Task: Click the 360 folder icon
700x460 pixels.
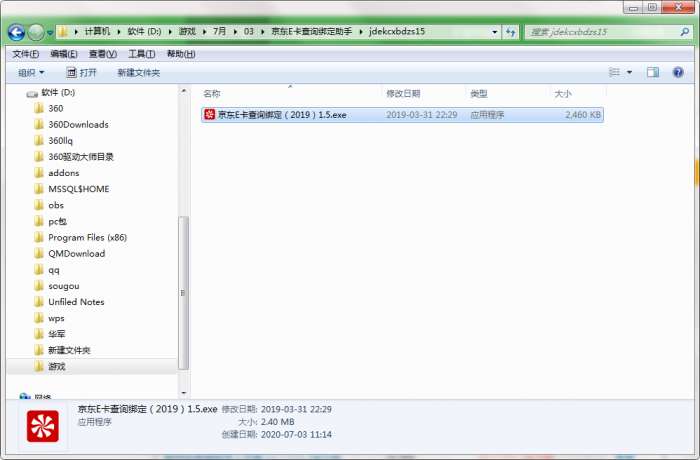Action: click(39, 108)
